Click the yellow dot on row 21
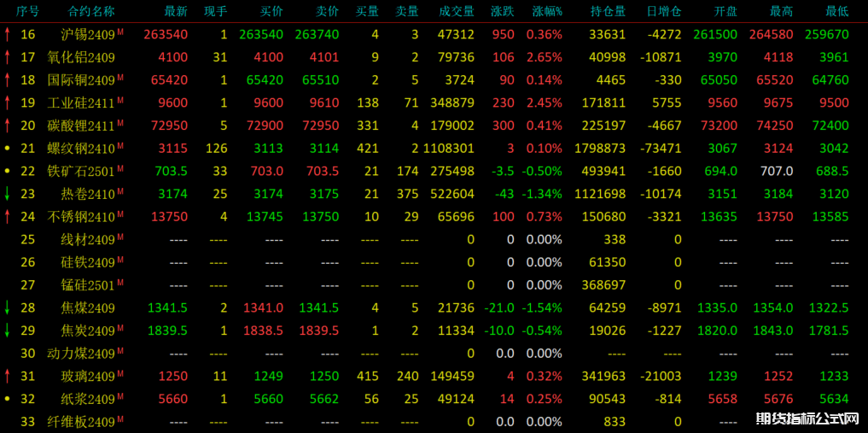The image size is (868, 433). (7, 149)
